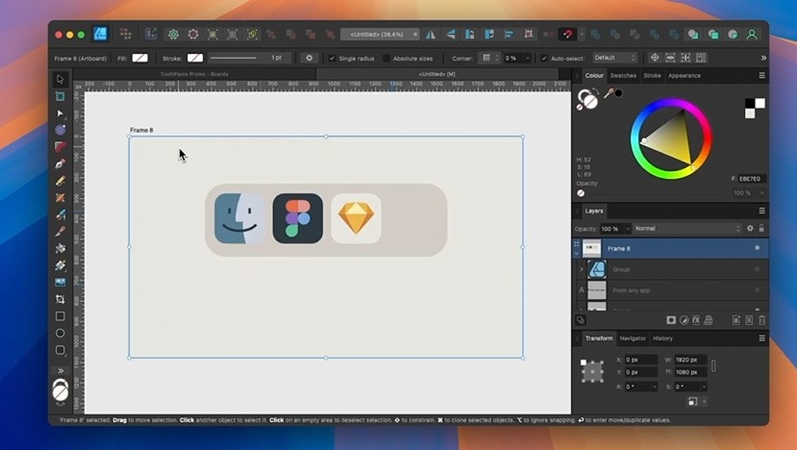Viewport: 797px width, 450px height.
Task: Click the Edit All Layers icon
Action: (x=580, y=320)
